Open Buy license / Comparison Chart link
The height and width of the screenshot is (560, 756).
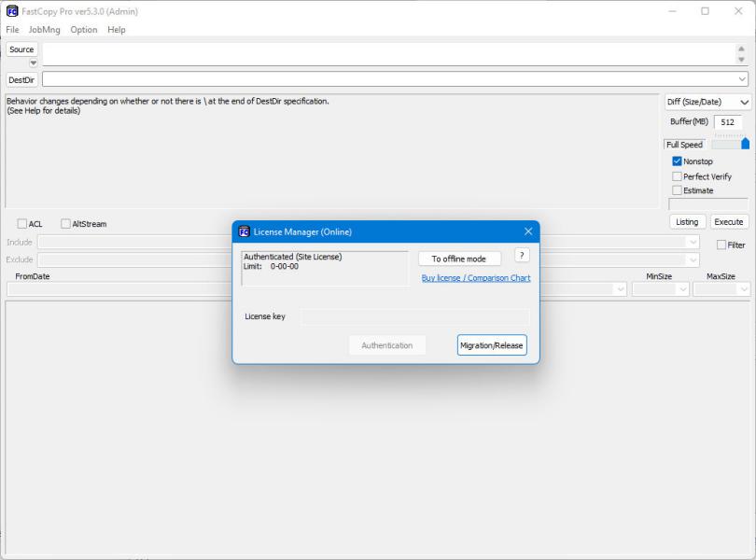pos(476,278)
